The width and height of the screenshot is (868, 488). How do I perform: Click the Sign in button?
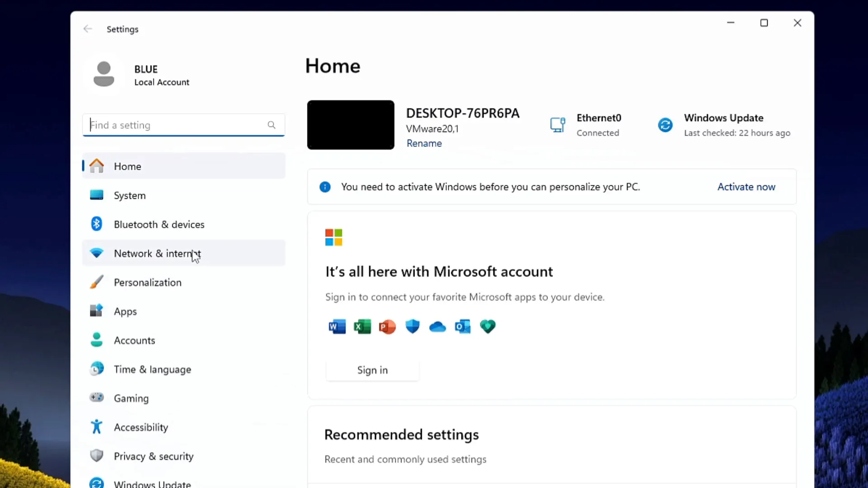[x=372, y=370]
